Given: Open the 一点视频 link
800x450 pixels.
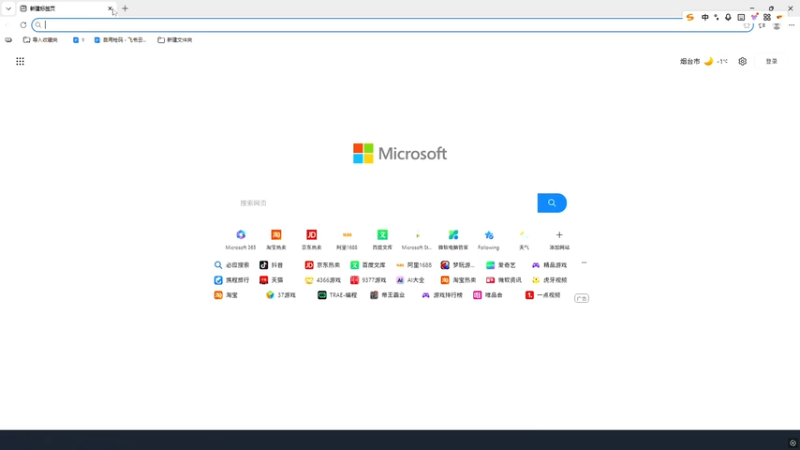Looking at the screenshot, I should [543, 295].
